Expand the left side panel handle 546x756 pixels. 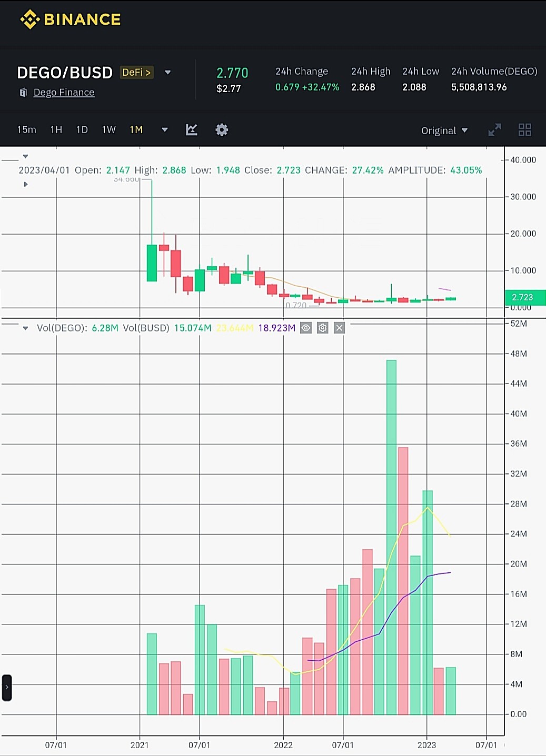click(7, 688)
